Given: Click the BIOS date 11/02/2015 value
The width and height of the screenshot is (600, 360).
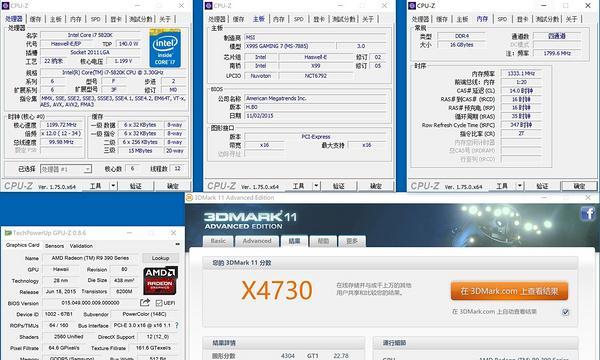Looking at the screenshot, I should coord(315,116).
